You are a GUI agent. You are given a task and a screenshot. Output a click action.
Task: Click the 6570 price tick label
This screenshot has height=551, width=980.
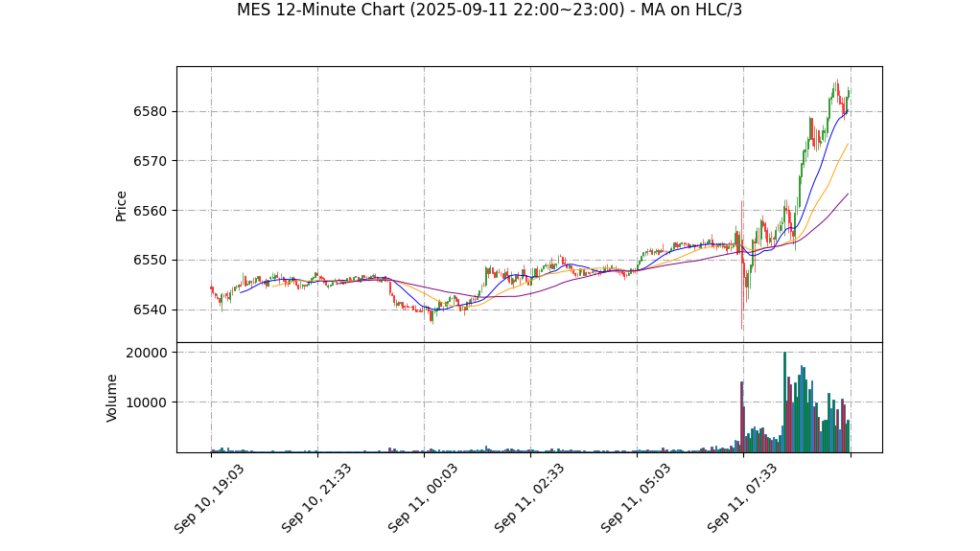pyautogui.click(x=151, y=161)
